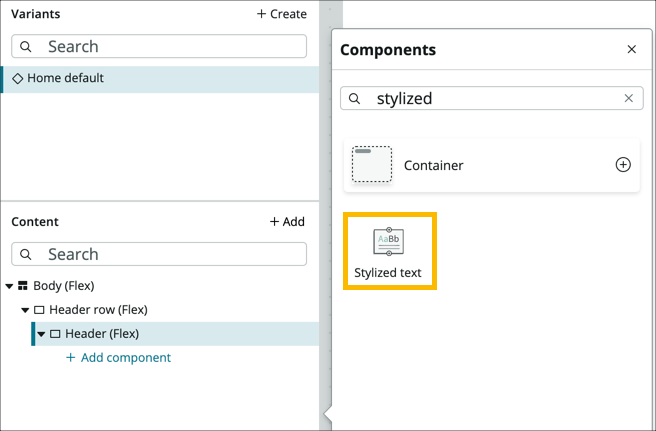Collapse the Header (Flex) node
656x431 pixels.
coord(42,334)
